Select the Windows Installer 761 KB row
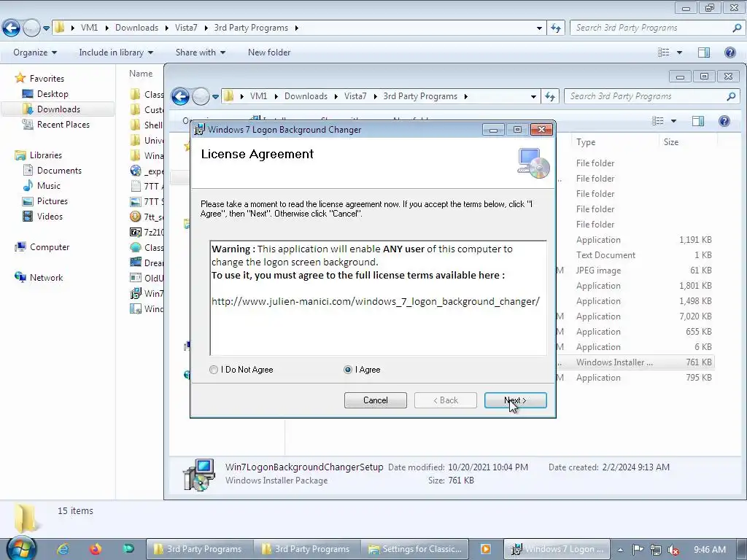 click(x=636, y=362)
